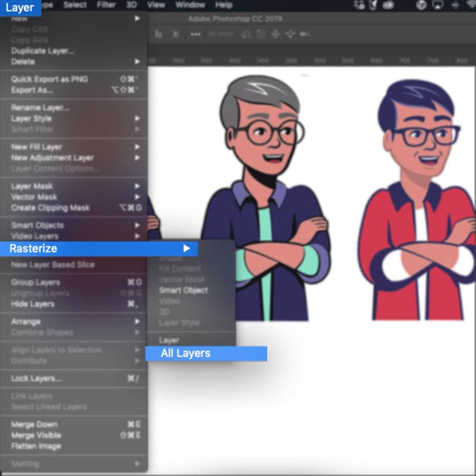Click the three-dots more options icon
Image resolution: width=476 pixels, height=476 pixels.
coord(195,34)
